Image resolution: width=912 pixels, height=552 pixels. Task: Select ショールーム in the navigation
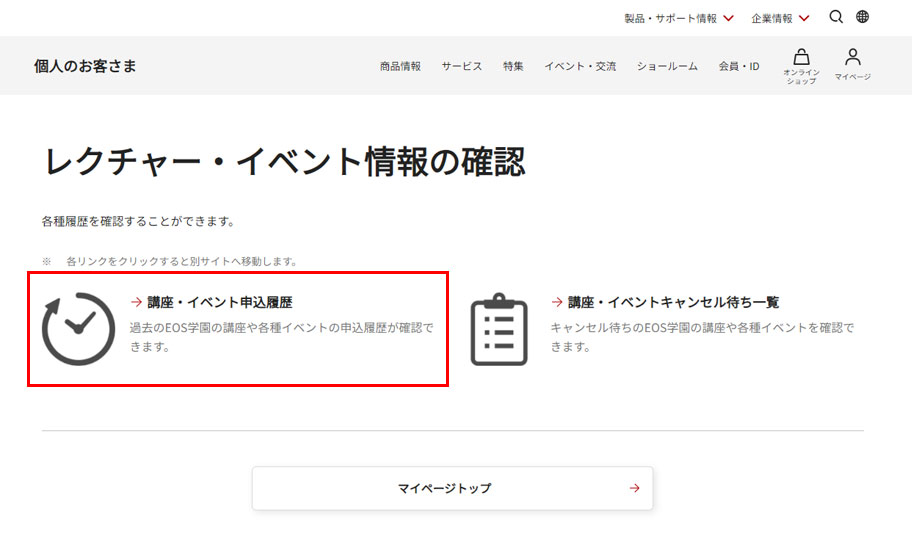click(x=667, y=67)
